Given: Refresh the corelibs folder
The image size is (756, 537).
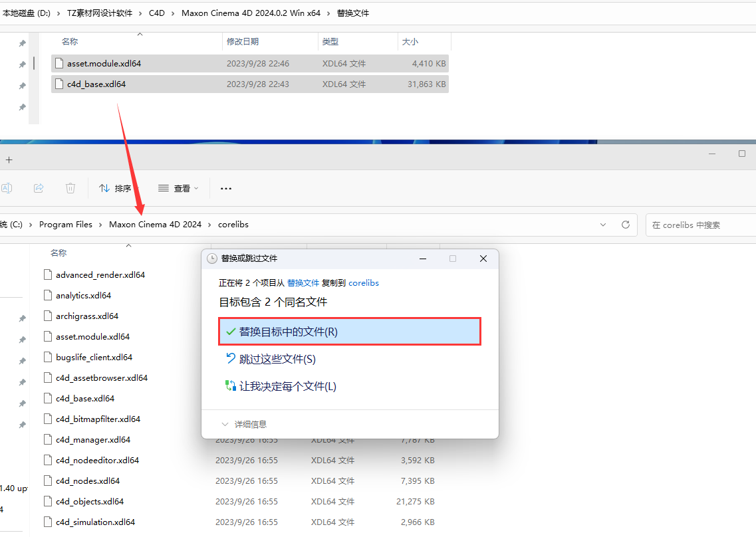Looking at the screenshot, I should 625,225.
